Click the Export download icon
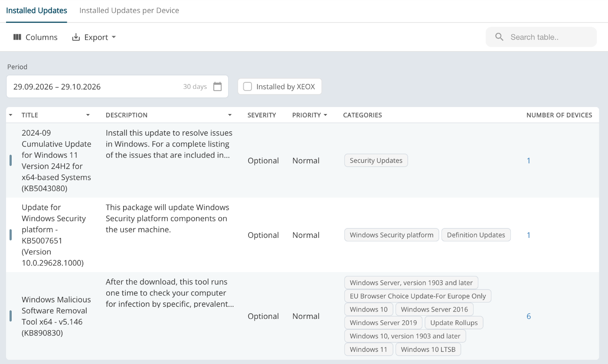The width and height of the screenshot is (608, 364). click(76, 37)
